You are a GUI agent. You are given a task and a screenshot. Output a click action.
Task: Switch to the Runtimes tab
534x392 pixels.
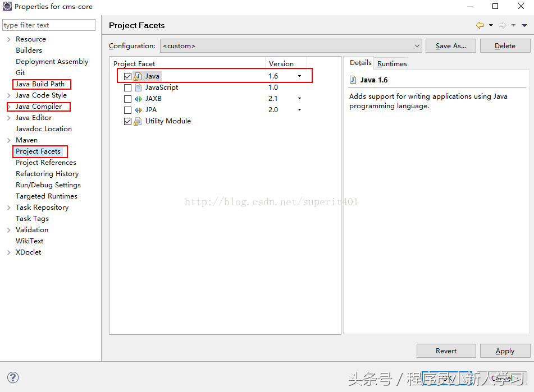tap(392, 63)
